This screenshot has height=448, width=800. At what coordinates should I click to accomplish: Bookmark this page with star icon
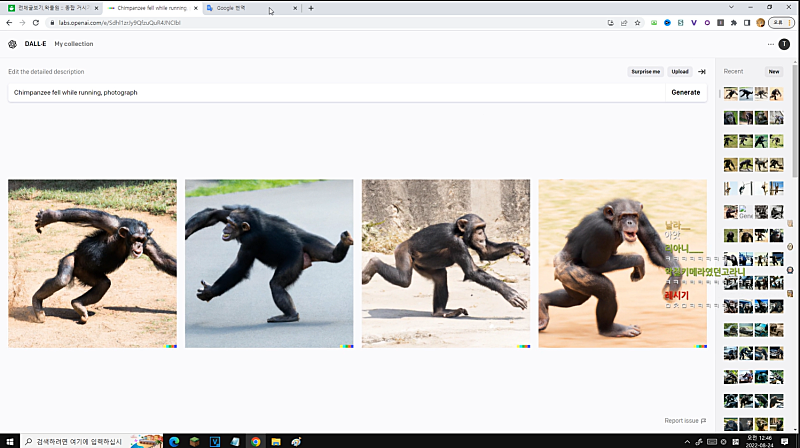coord(637,23)
